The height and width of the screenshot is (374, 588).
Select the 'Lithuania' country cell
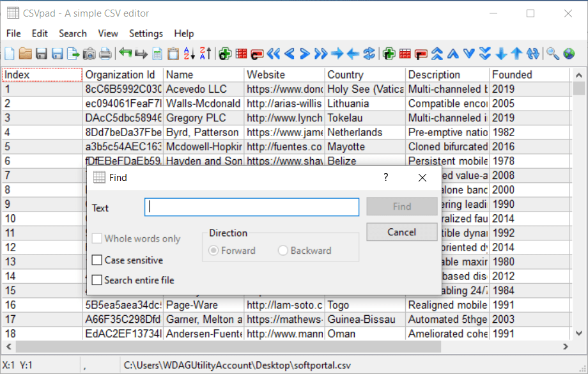pyautogui.click(x=364, y=104)
